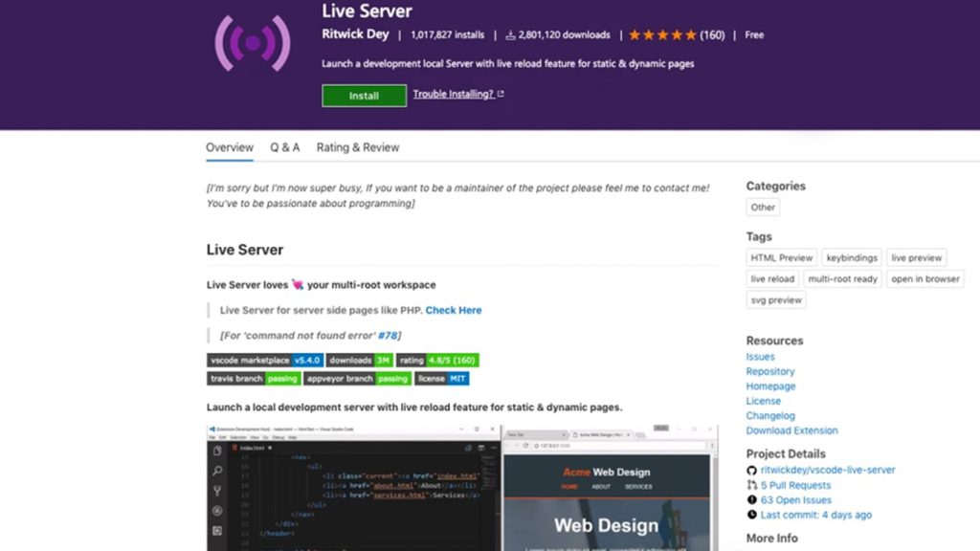
Task: Click the license MIT badge
Action: [442, 379]
